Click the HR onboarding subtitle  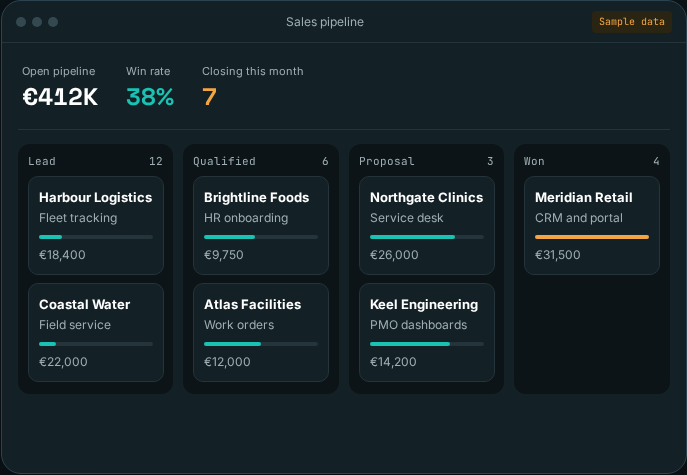pos(246,218)
